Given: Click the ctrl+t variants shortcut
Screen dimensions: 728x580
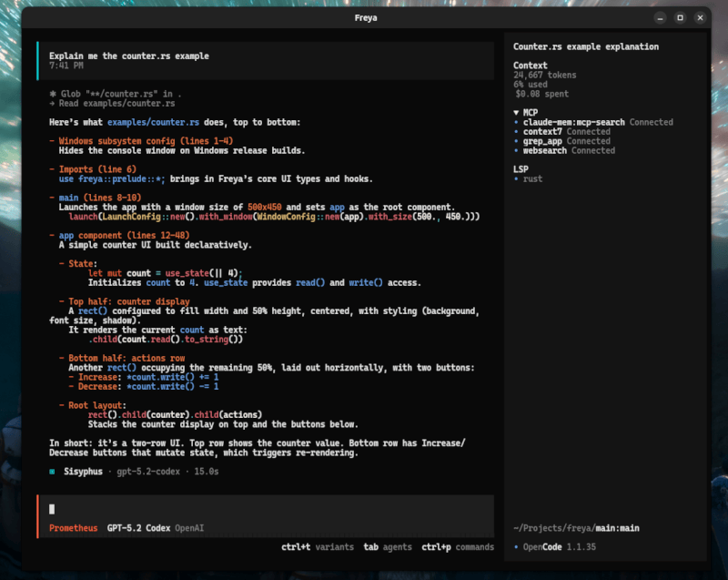Looking at the screenshot, I should pos(317,547).
